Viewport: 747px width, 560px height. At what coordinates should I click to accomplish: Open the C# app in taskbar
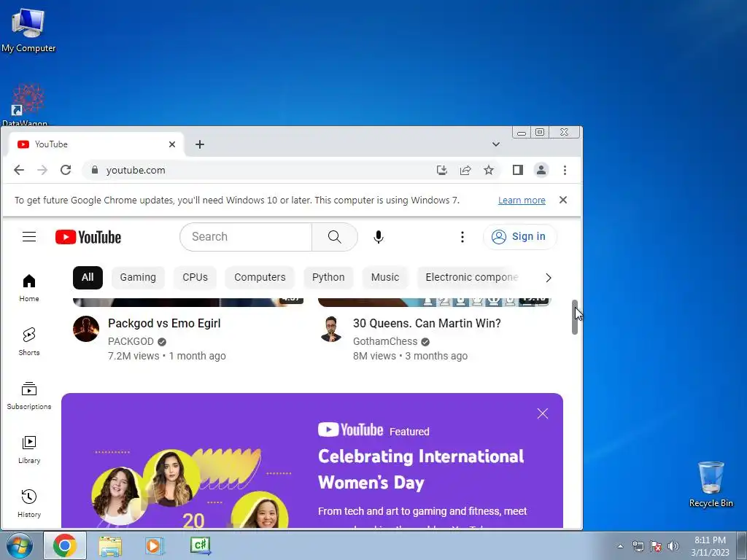pos(200,545)
